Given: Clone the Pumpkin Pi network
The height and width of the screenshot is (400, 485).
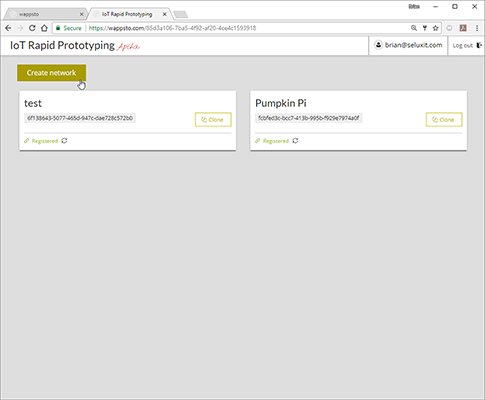Looking at the screenshot, I should pos(444,120).
